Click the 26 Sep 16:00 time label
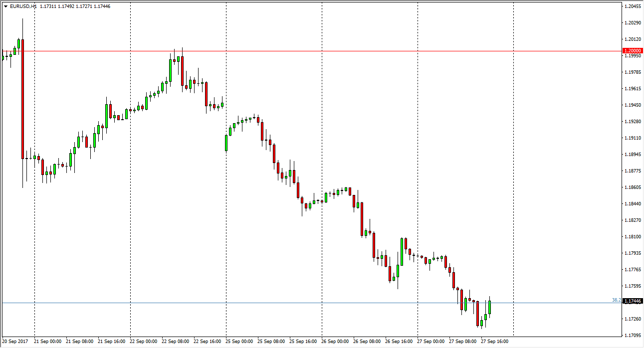 click(x=399, y=342)
